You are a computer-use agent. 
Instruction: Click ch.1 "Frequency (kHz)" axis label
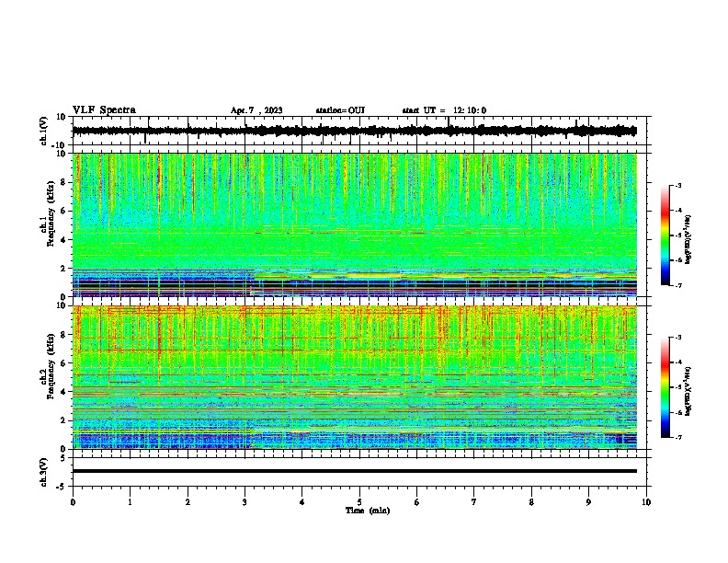pyautogui.click(x=51, y=214)
